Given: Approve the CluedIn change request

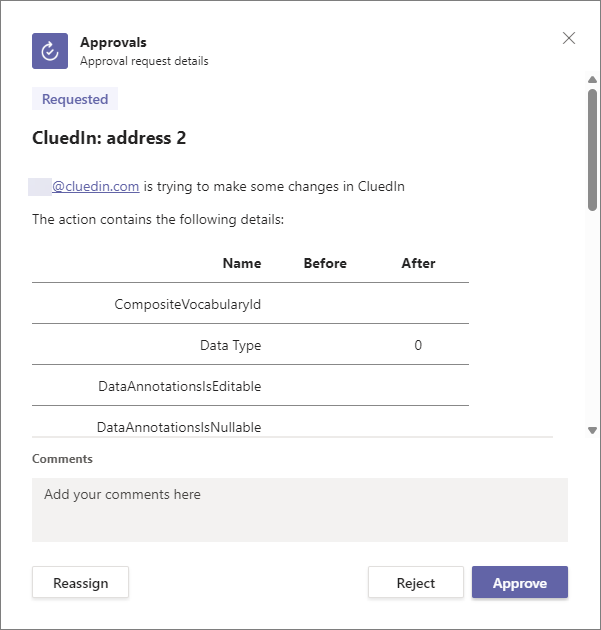Looking at the screenshot, I should tap(520, 583).
